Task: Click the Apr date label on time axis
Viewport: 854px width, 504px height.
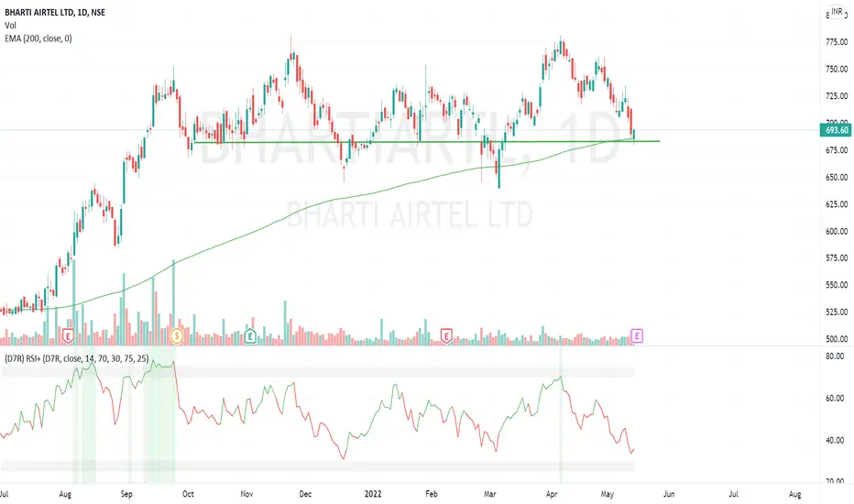Action: (552, 494)
